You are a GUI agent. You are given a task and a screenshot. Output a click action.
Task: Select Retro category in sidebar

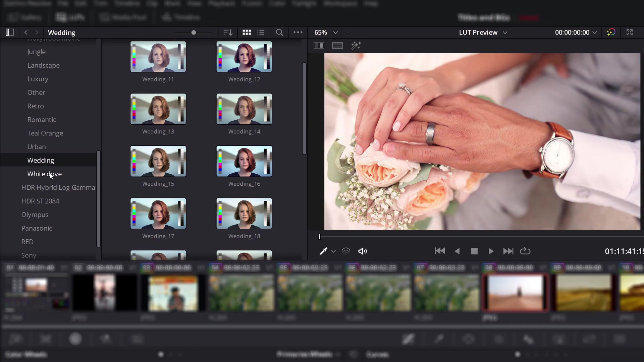[x=35, y=106]
